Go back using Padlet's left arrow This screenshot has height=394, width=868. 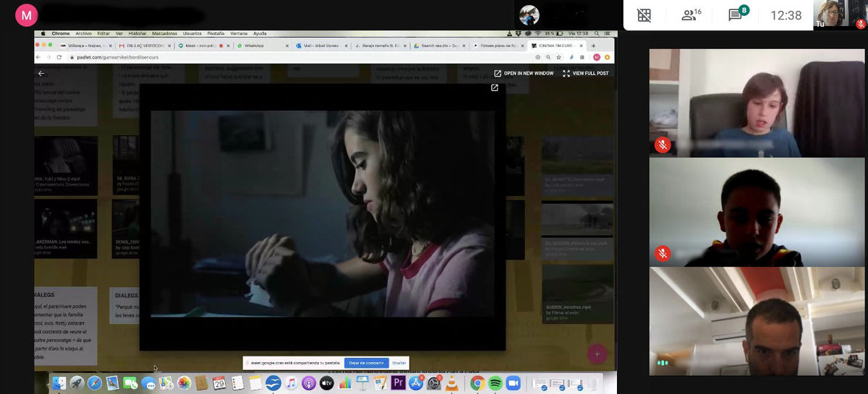point(41,73)
